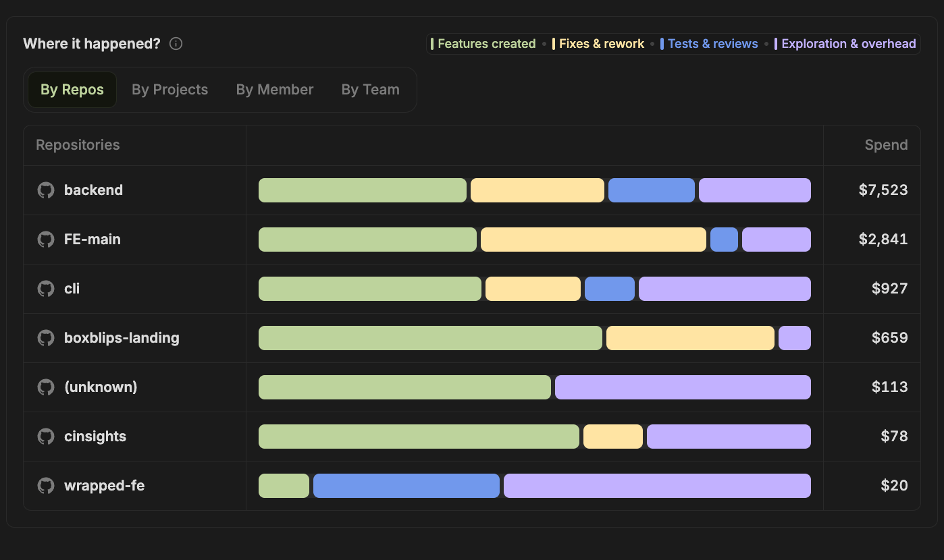Click the GitHub icon next to (unknown)
Screen dimensions: 944x560
click(x=46, y=387)
